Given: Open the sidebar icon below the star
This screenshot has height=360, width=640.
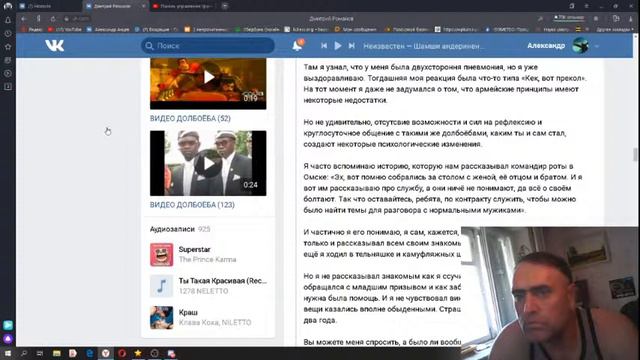Looking at the screenshot, I should tap(8, 60).
